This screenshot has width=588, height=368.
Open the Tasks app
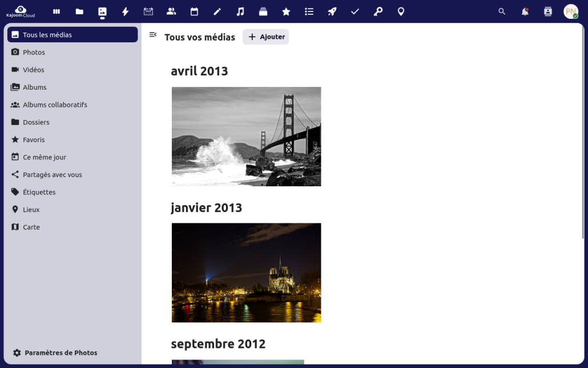click(x=355, y=11)
